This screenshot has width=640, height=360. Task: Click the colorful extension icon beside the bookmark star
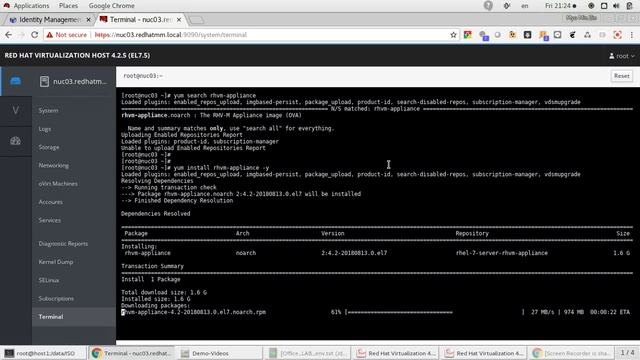click(x=468, y=35)
